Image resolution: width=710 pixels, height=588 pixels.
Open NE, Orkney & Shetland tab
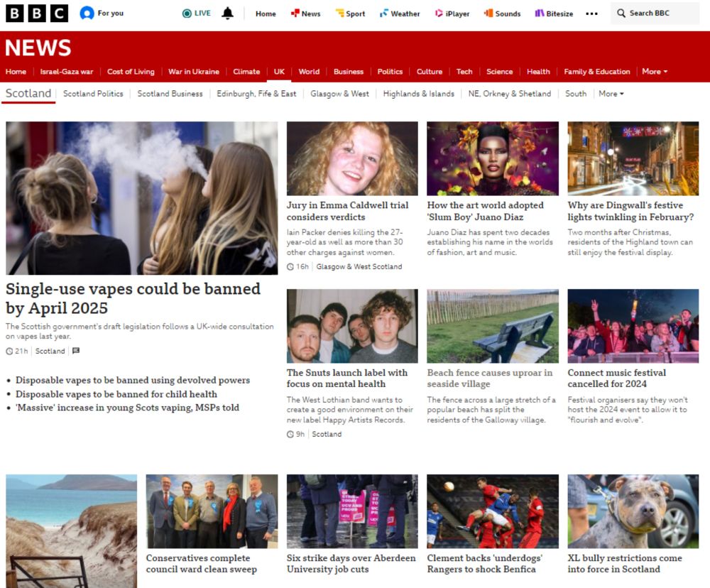pyautogui.click(x=509, y=94)
